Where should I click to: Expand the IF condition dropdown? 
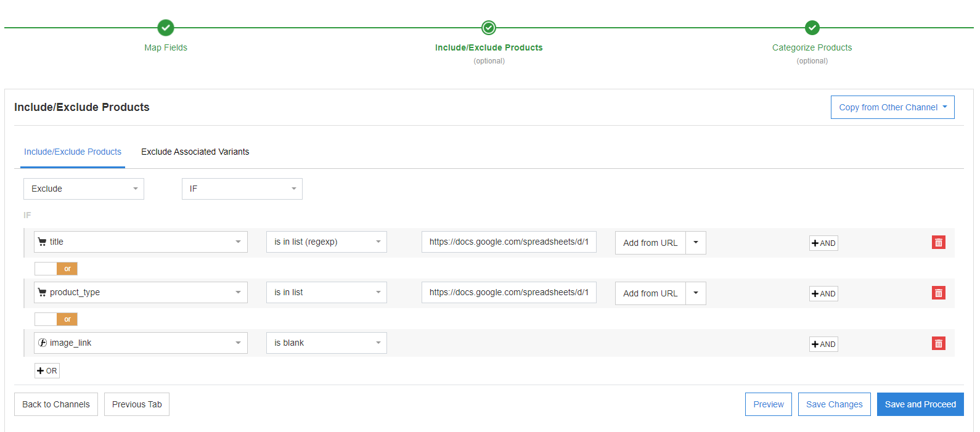tap(242, 189)
